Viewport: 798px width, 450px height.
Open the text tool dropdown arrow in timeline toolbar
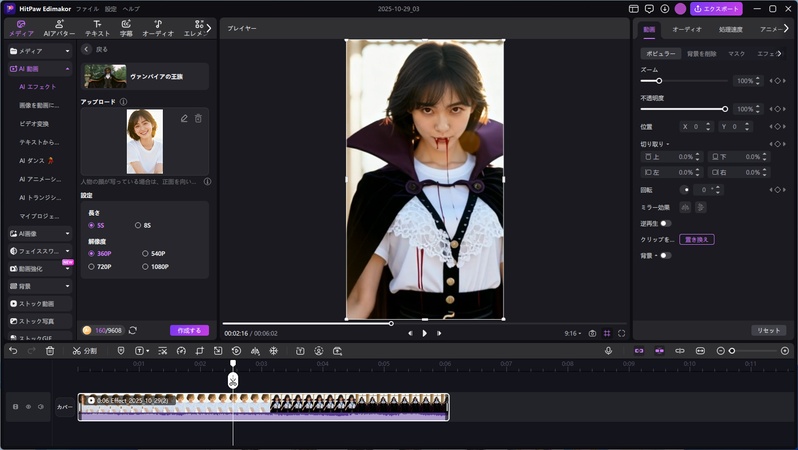[148, 351]
